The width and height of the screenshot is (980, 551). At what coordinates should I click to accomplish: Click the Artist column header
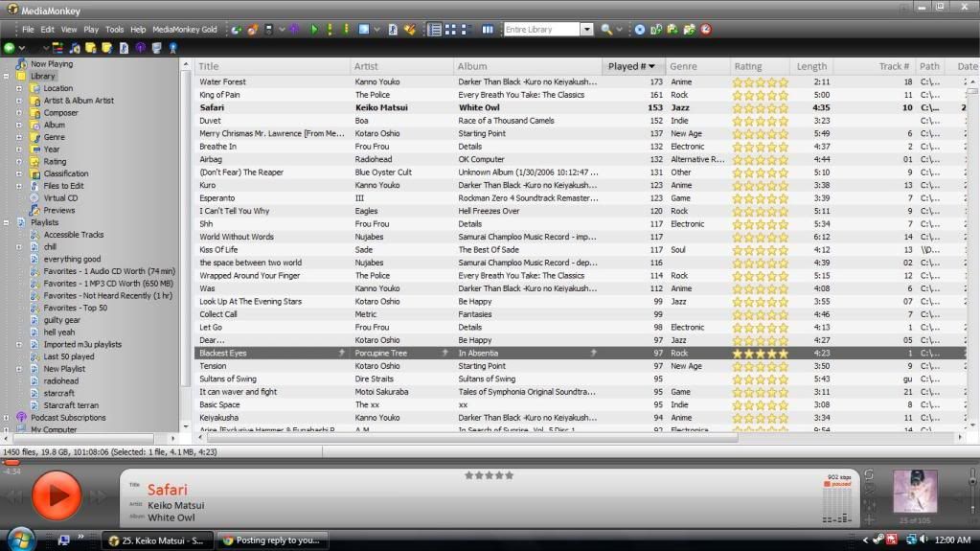(x=366, y=67)
